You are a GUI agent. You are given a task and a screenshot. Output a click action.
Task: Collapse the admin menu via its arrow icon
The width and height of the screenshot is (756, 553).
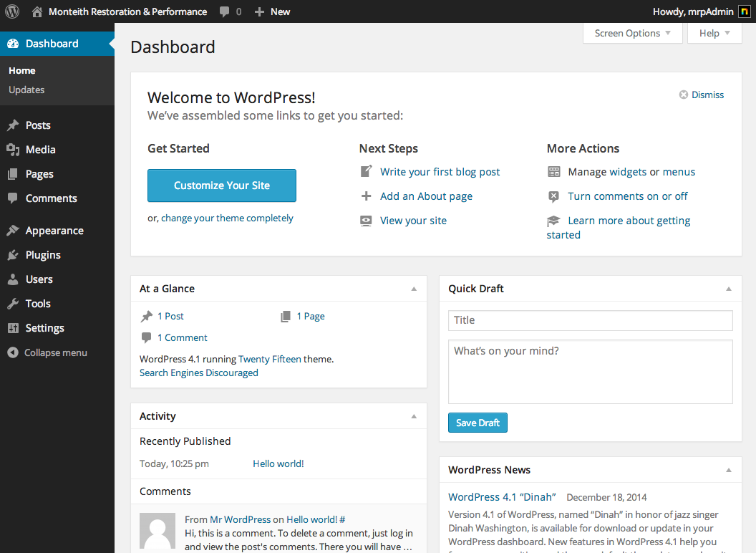click(x=11, y=352)
